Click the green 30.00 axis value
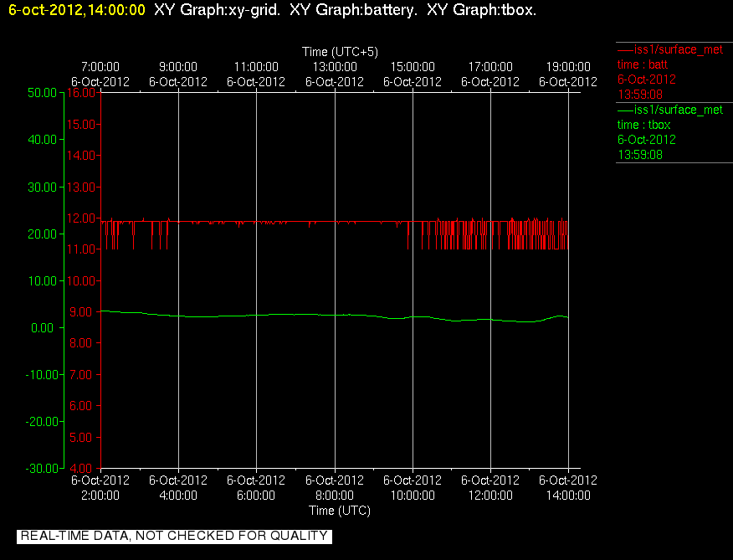The height and width of the screenshot is (560, 733). [42, 187]
